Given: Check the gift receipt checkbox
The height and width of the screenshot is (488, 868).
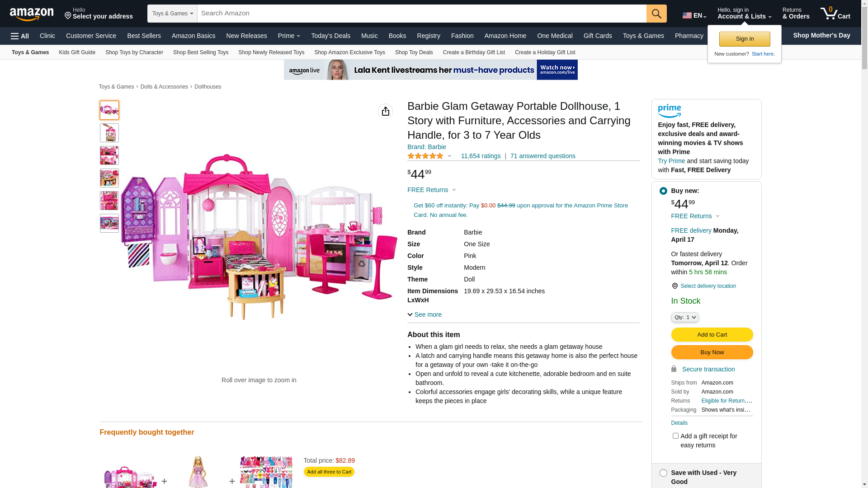Looking at the screenshot, I should pos(675,436).
